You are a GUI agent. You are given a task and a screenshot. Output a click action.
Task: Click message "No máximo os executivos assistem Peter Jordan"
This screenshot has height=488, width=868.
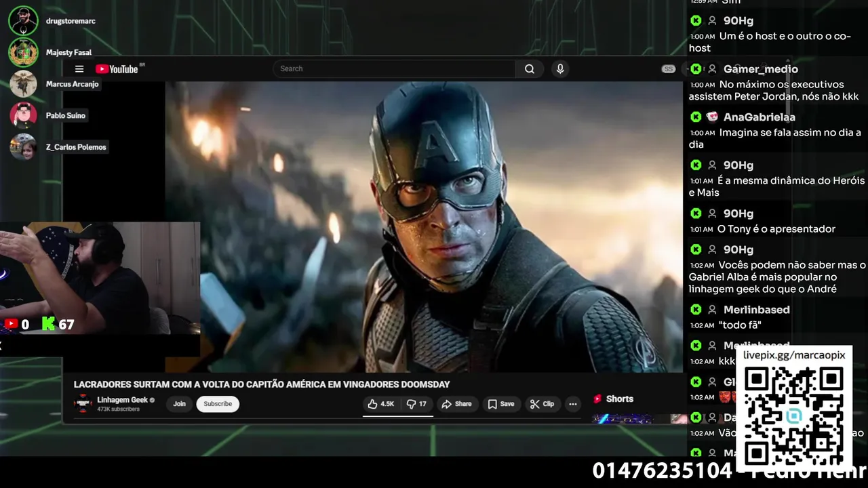click(x=774, y=90)
